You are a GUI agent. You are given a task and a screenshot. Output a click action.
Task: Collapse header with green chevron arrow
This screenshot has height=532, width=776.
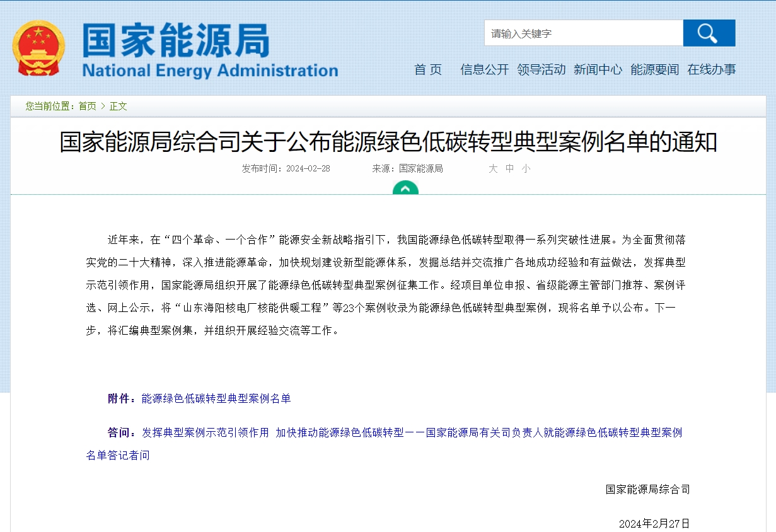click(405, 188)
